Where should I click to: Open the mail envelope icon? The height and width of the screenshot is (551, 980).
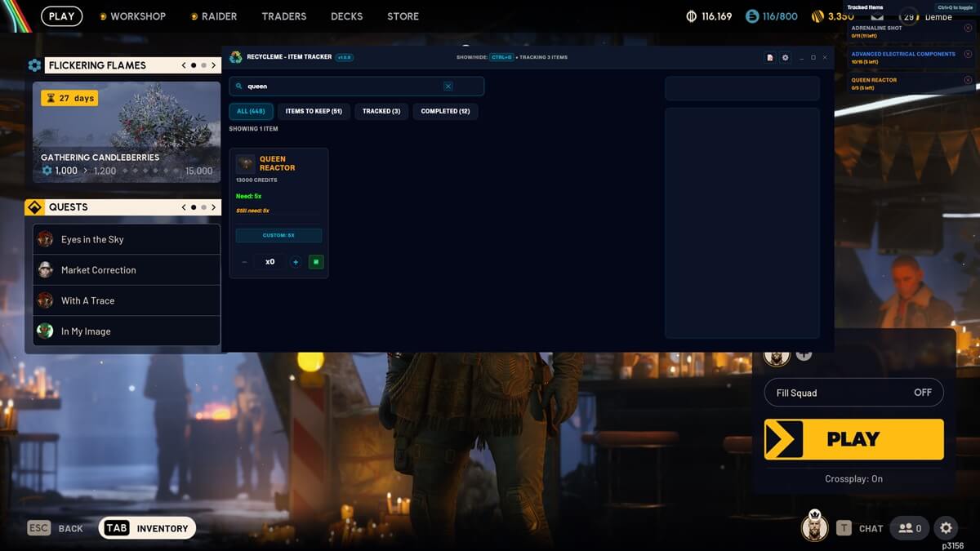point(877,16)
